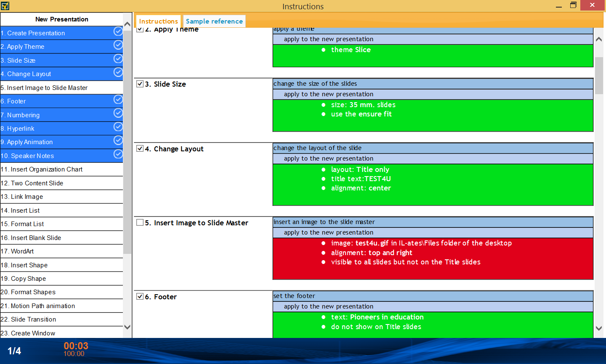Open the Sample reference tab

click(214, 21)
